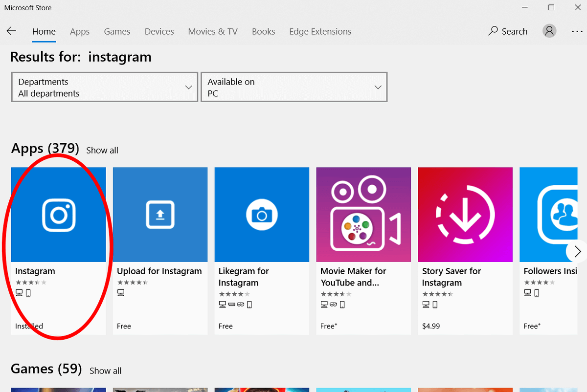The image size is (587, 392).
Task: Open the Books tab
Action: (263, 31)
